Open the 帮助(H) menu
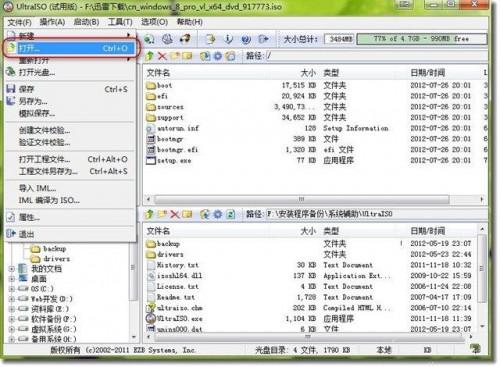The image size is (500, 367). click(190, 22)
